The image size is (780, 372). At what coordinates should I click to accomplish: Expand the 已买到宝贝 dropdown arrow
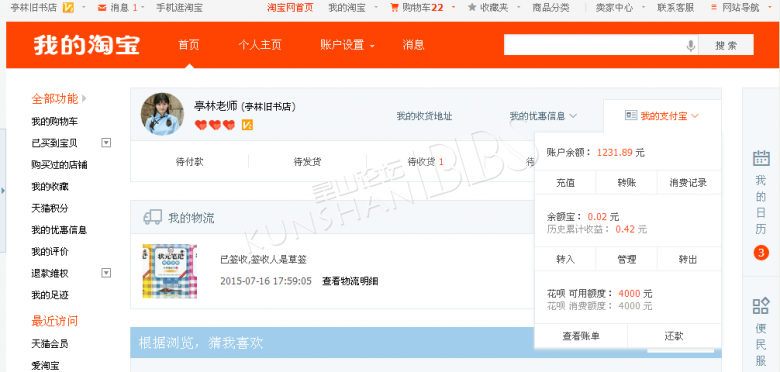point(105,143)
